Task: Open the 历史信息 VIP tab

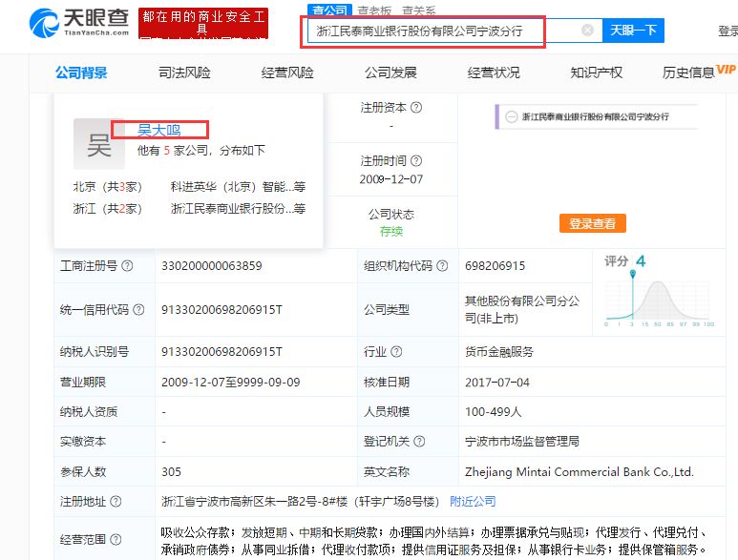Action: click(x=699, y=72)
